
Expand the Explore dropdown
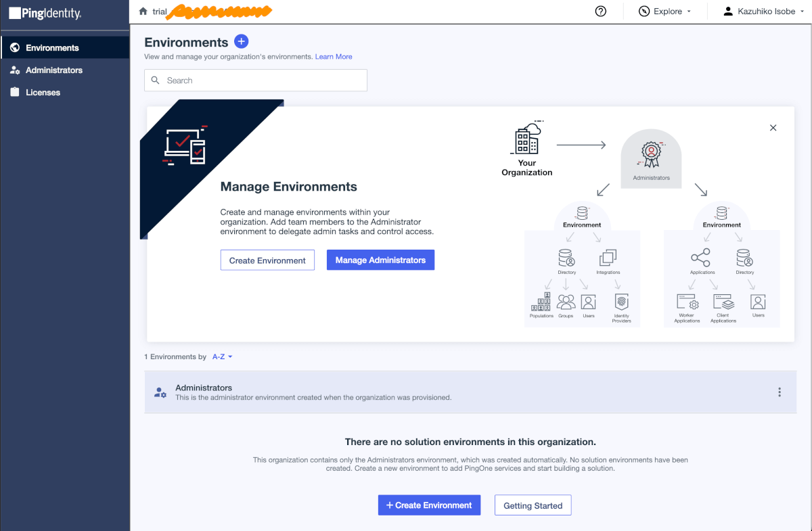(x=665, y=11)
